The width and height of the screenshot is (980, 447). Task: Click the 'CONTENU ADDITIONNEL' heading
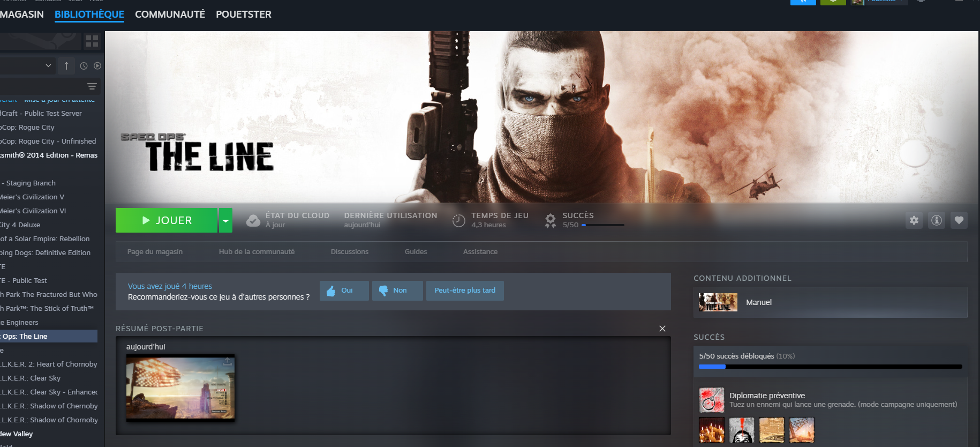tap(742, 278)
